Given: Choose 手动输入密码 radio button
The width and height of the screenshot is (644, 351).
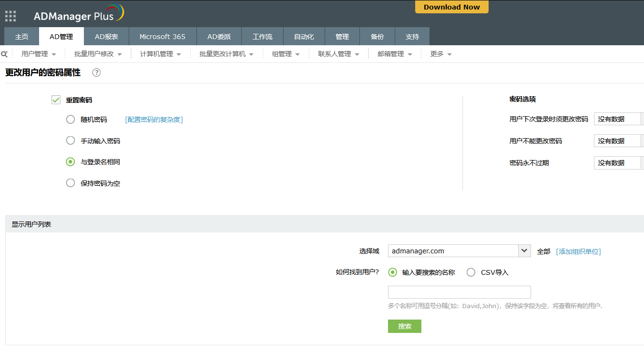Looking at the screenshot, I should point(71,141).
